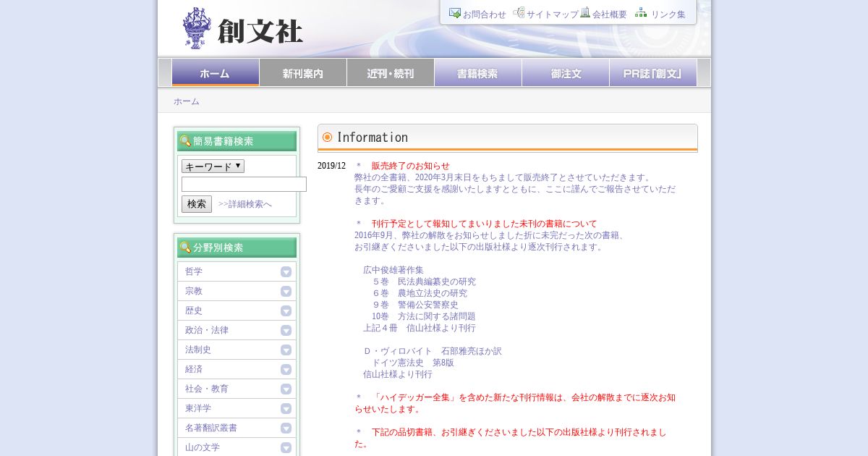Select the 書籍検索 navigation tab

[x=478, y=72]
